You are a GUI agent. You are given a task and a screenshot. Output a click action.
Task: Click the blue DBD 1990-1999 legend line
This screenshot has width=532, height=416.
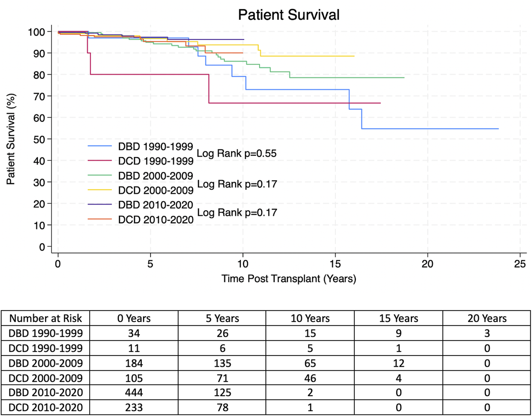tap(100, 146)
